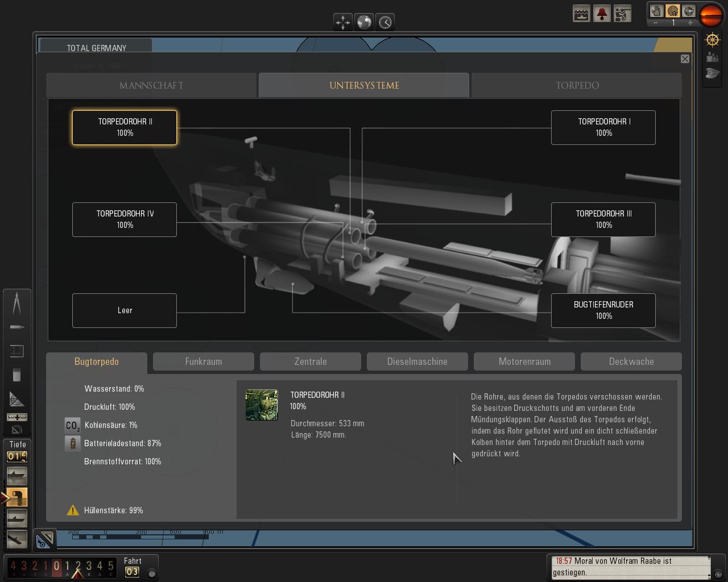Click the Torpedorohr II thumbnail image
This screenshot has height=582, width=728.
coord(262,405)
